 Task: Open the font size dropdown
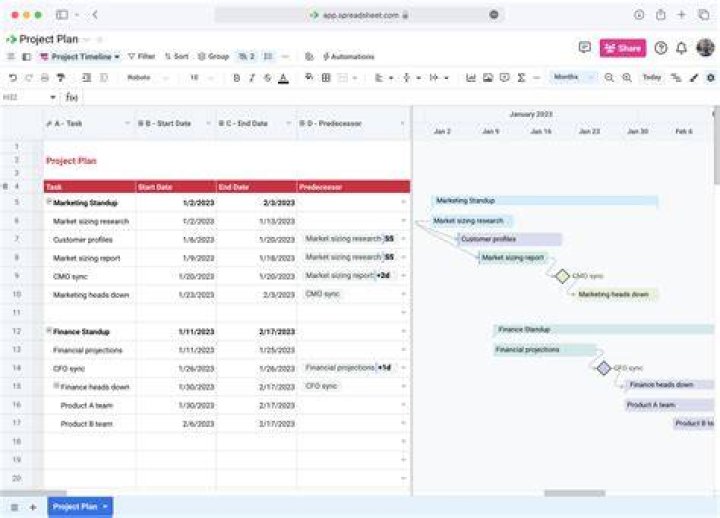(x=201, y=78)
